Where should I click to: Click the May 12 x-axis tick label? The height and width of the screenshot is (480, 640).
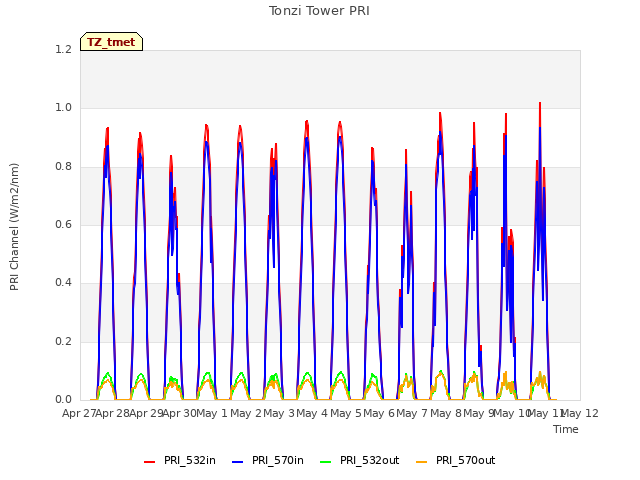coord(580,413)
